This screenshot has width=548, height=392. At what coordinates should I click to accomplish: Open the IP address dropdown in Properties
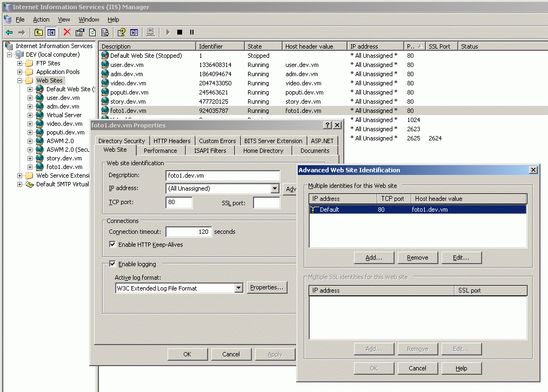click(275, 188)
